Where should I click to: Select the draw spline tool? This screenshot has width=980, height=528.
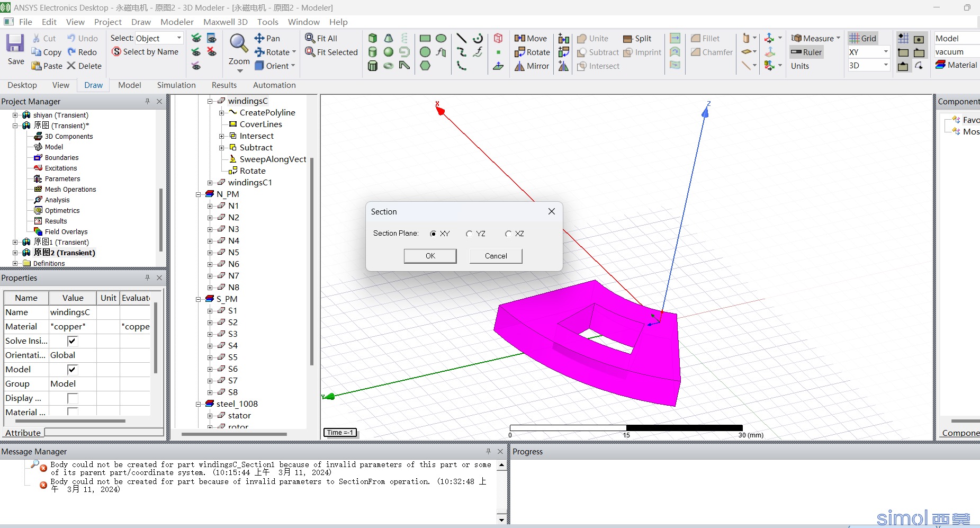pos(462,52)
